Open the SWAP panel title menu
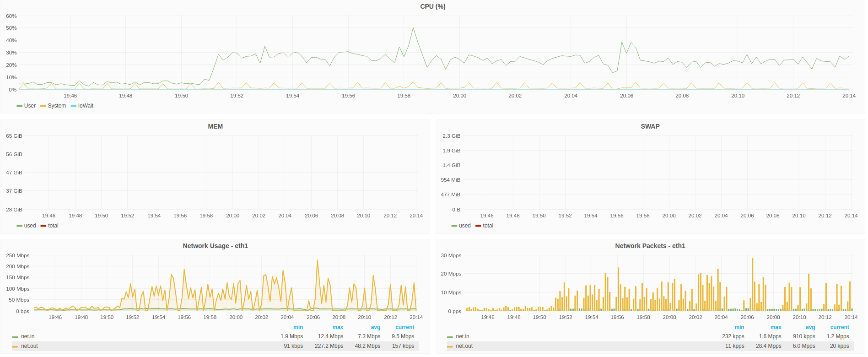Screen dimensions: 868x357 [650, 126]
